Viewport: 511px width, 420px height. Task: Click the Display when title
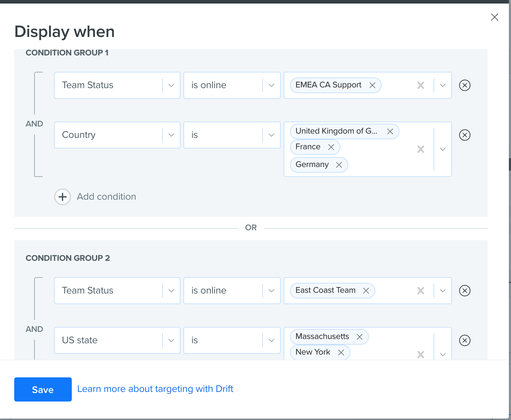point(65,32)
